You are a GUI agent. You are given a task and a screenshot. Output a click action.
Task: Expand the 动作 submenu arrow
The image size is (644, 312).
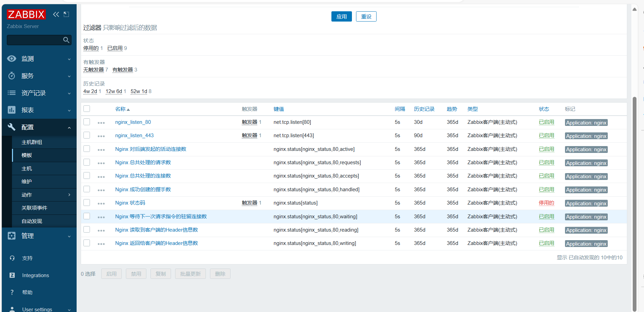click(69, 195)
